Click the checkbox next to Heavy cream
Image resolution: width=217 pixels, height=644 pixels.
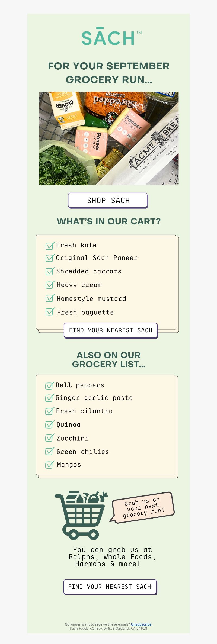(50, 285)
